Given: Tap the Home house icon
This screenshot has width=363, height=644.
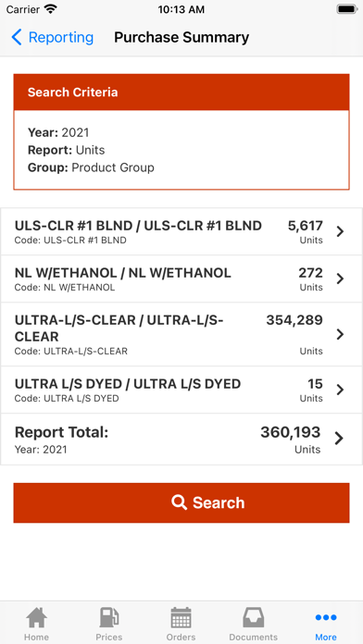Looking at the screenshot, I should point(36,617).
